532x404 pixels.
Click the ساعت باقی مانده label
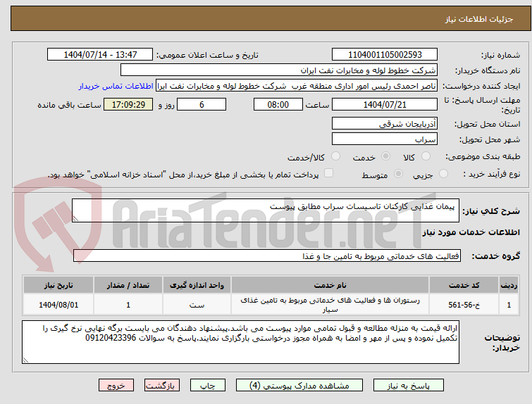pos(69,105)
